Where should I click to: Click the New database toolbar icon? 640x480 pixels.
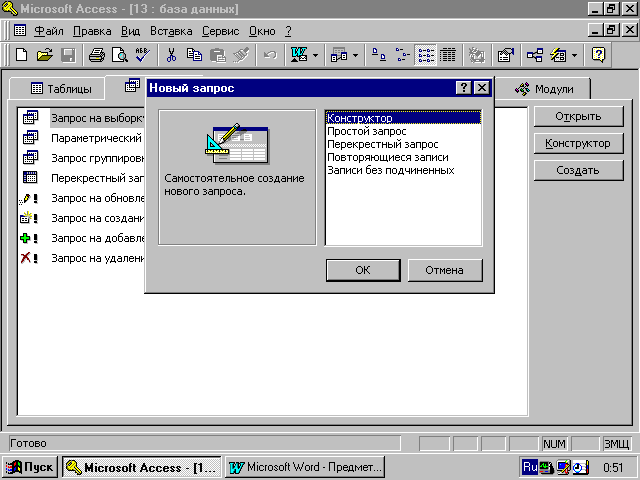pos(21,55)
